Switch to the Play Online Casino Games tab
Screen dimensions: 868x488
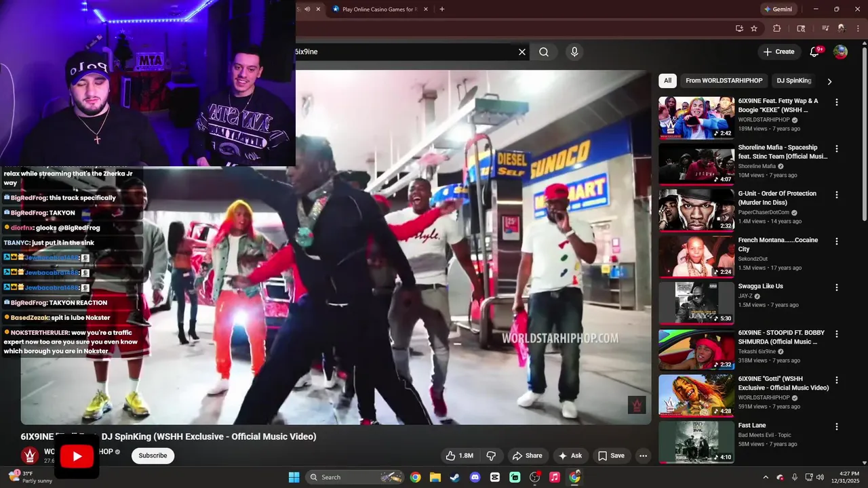(380, 9)
